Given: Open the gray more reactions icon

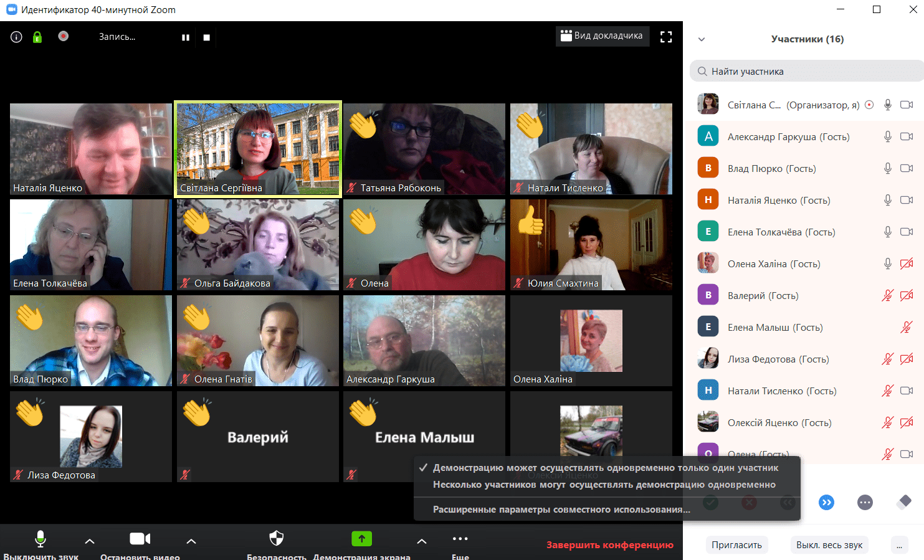Looking at the screenshot, I should pyautogui.click(x=865, y=503).
